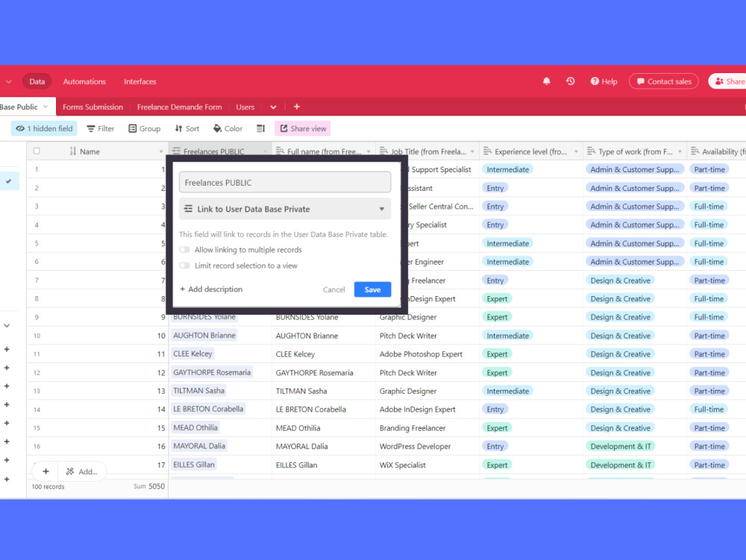
Task: Open the Color tool
Action: pos(228,128)
